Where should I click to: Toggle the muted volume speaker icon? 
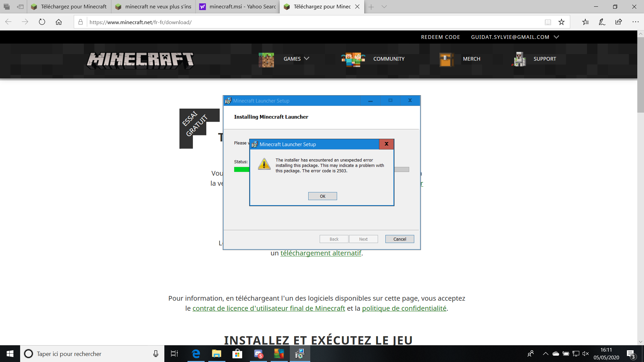(586, 354)
